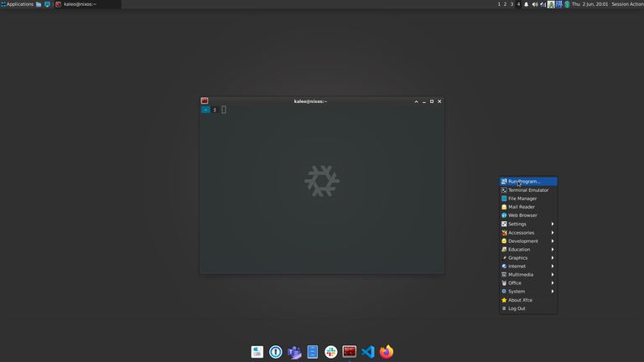Open the notifications bell in panel
This screenshot has height=362, width=644.
pyautogui.click(x=526, y=4)
